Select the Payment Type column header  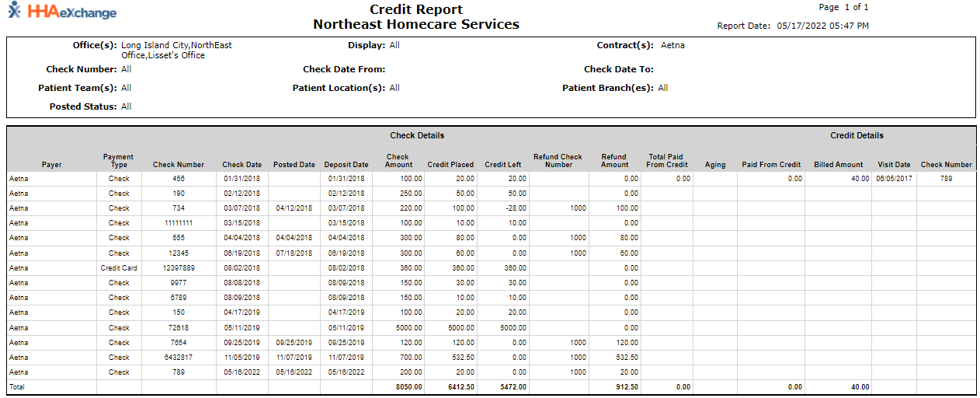click(119, 161)
